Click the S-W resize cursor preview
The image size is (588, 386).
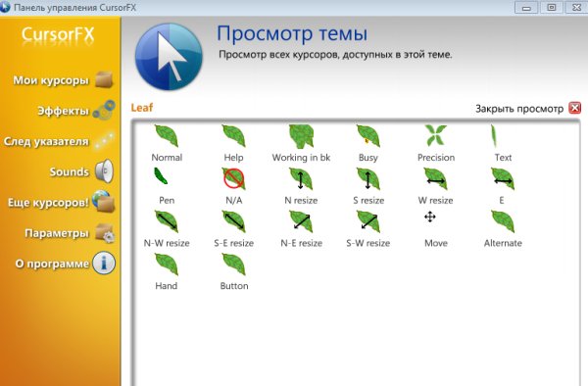(368, 221)
